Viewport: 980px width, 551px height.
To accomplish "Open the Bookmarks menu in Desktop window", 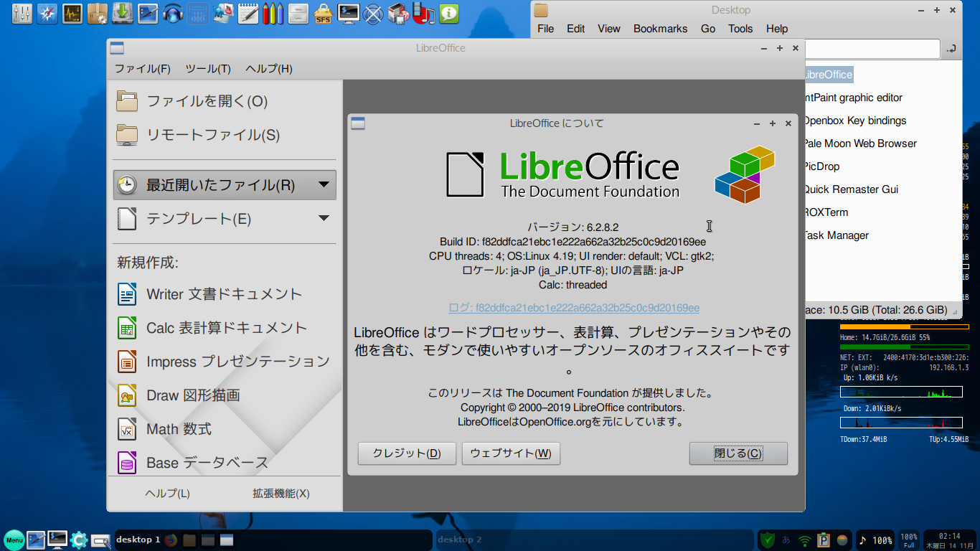I will pos(660,29).
